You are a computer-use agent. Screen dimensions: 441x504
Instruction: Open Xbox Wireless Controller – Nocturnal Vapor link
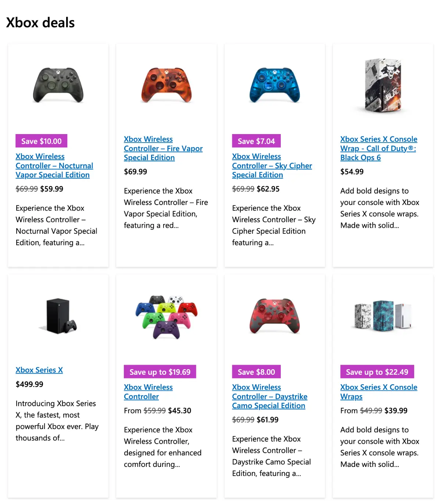coord(54,166)
